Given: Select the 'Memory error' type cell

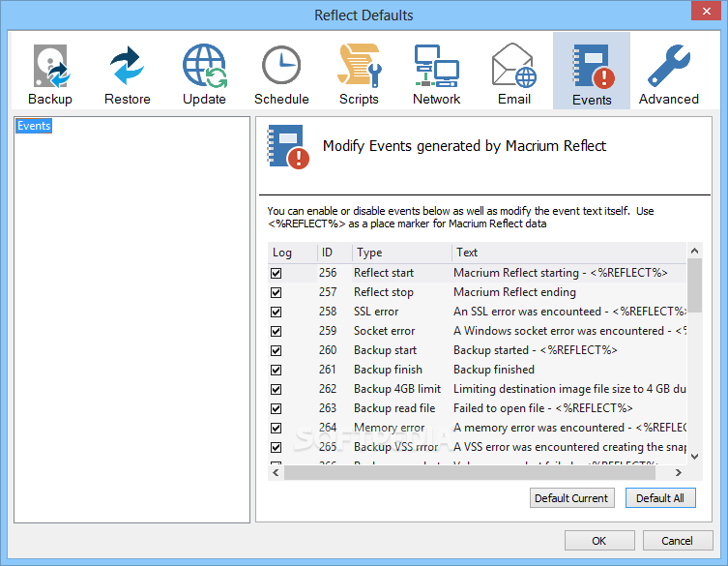Looking at the screenshot, I should 389,428.
